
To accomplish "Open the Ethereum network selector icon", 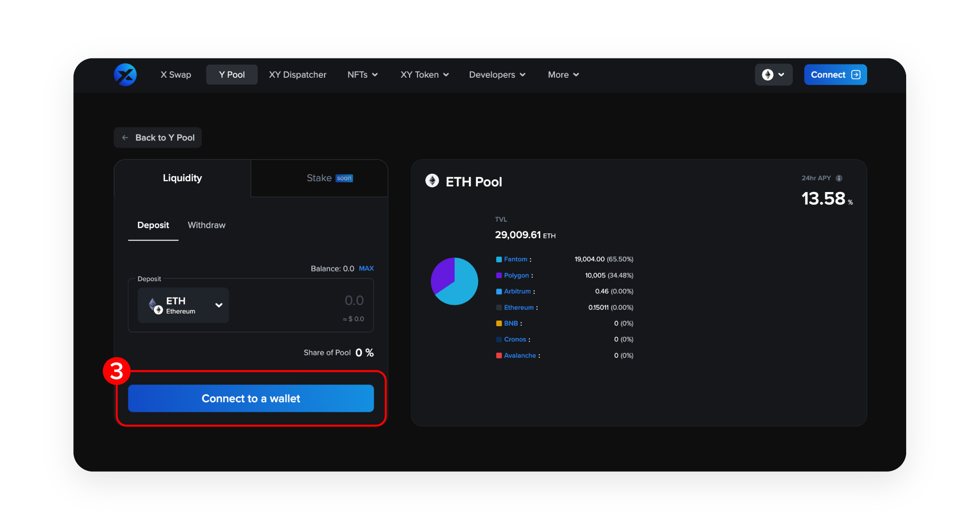I will pos(768,74).
